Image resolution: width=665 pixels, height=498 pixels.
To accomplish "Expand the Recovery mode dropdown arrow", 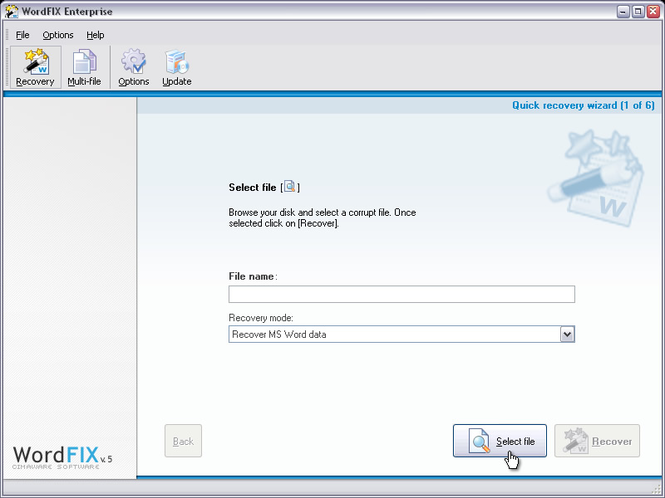I will [x=567, y=334].
